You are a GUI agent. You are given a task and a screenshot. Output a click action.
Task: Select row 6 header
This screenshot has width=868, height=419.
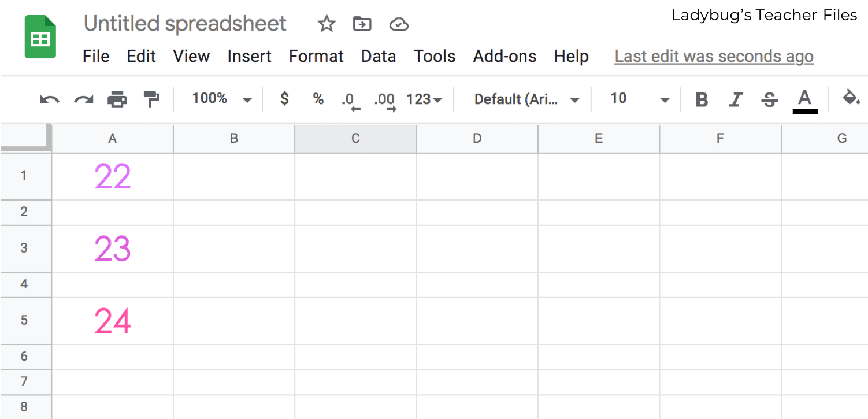pyautogui.click(x=25, y=357)
